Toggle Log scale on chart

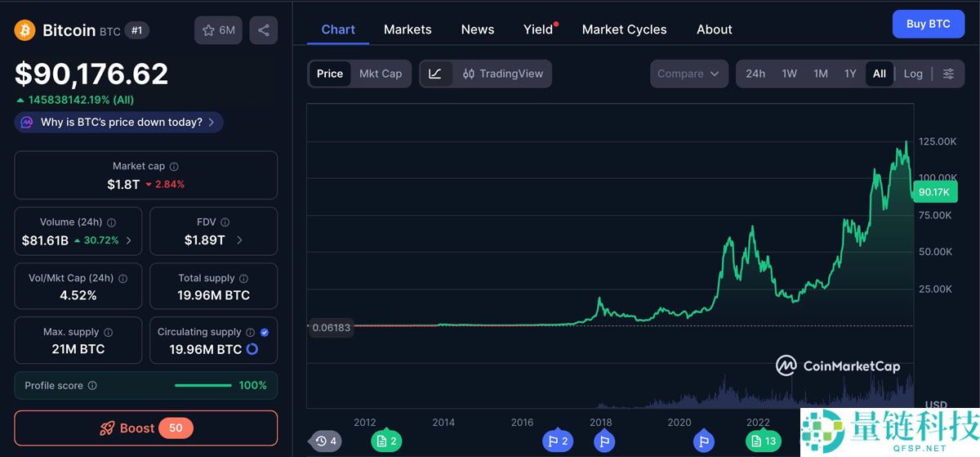[913, 74]
